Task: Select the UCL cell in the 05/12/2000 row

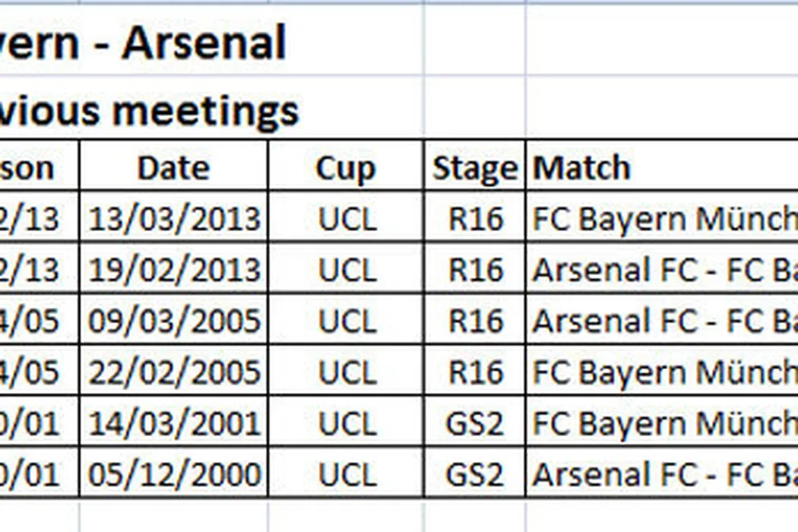Action: pos(347,474)
